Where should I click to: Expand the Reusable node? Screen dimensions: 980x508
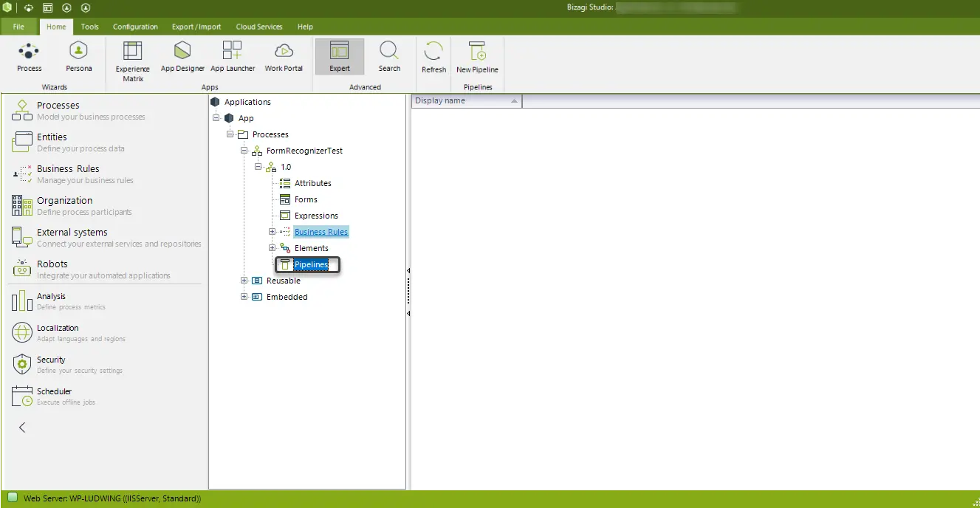click(244, 281)
